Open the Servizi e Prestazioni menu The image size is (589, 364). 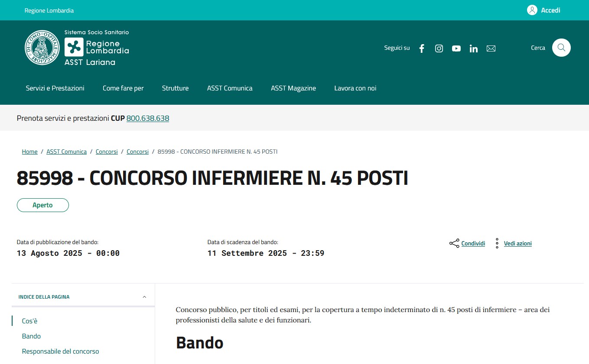pos(55,88)
